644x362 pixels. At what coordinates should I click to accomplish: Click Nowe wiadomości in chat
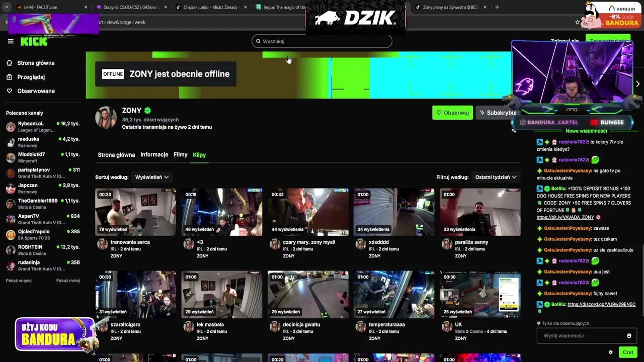586,131
